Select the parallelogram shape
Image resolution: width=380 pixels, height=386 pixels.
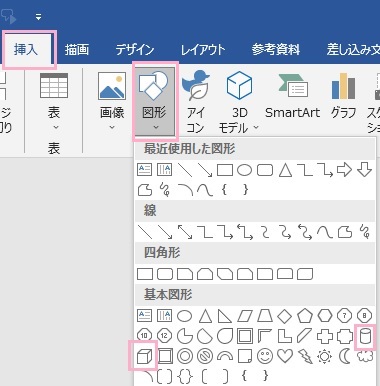point(245,316)
